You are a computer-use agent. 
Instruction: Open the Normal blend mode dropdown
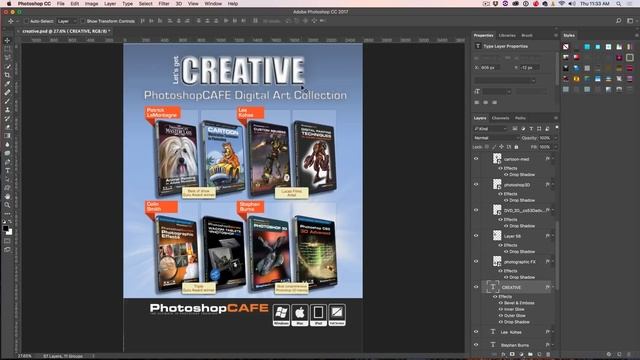coord(496,138)
